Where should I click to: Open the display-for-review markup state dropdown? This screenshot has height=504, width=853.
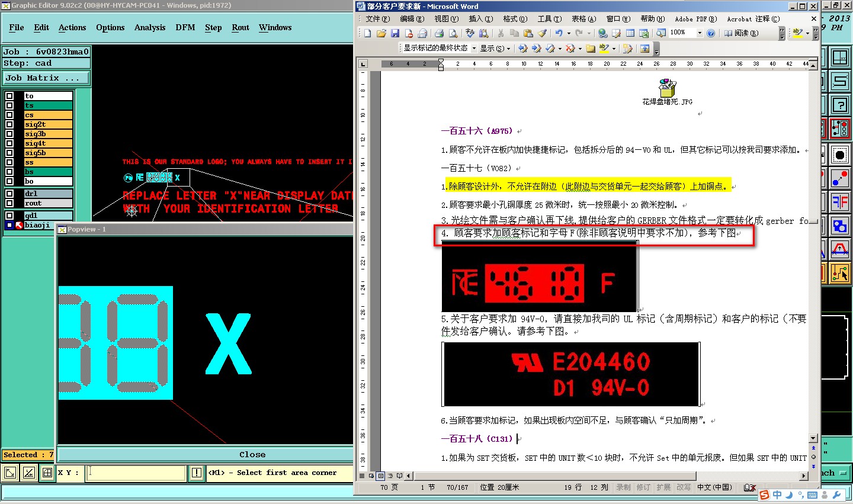[x=474, y=48]
